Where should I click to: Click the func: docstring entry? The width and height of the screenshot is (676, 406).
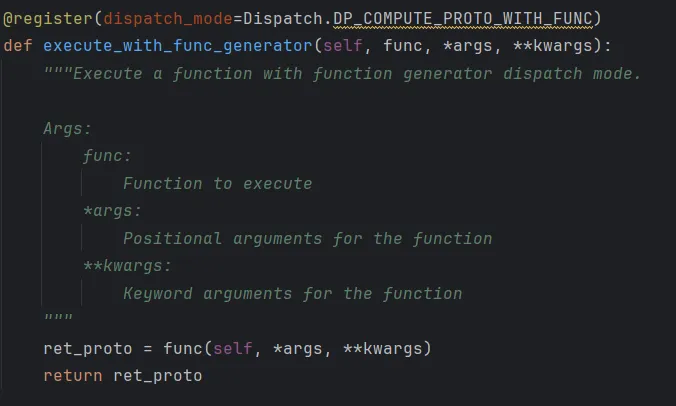[107, 156]
